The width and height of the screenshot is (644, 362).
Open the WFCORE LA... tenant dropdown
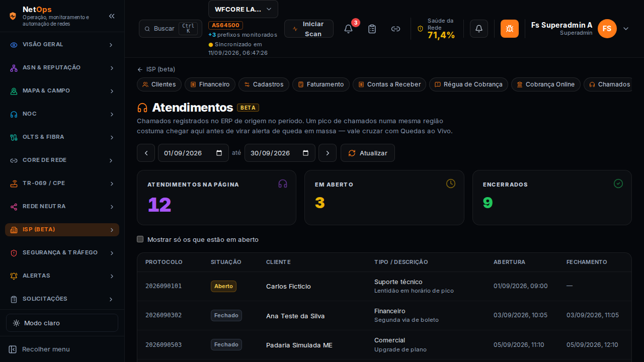pyautogui.click(x=243, y=9)
